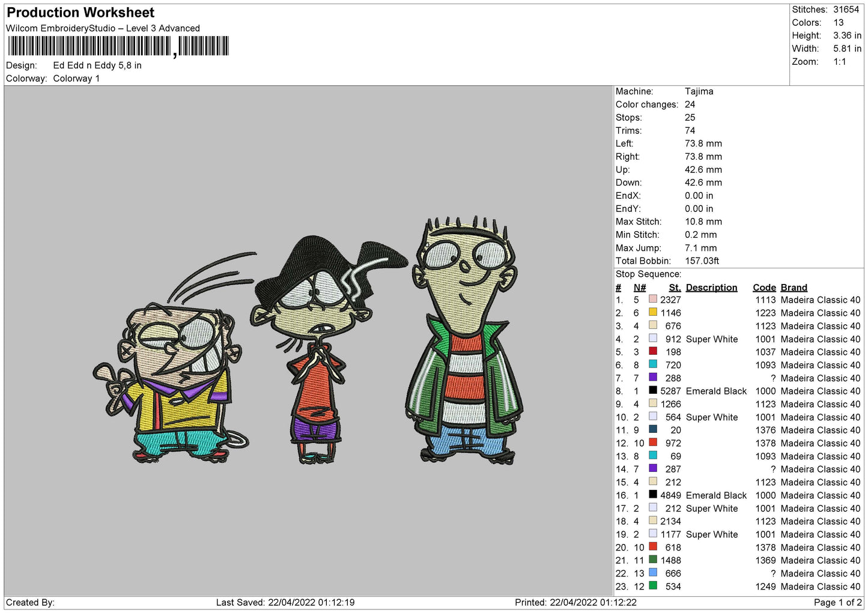Screen dimensions: 868x613
Task: Click the pink swatch in stop row 1
Action: coord(652,300)
